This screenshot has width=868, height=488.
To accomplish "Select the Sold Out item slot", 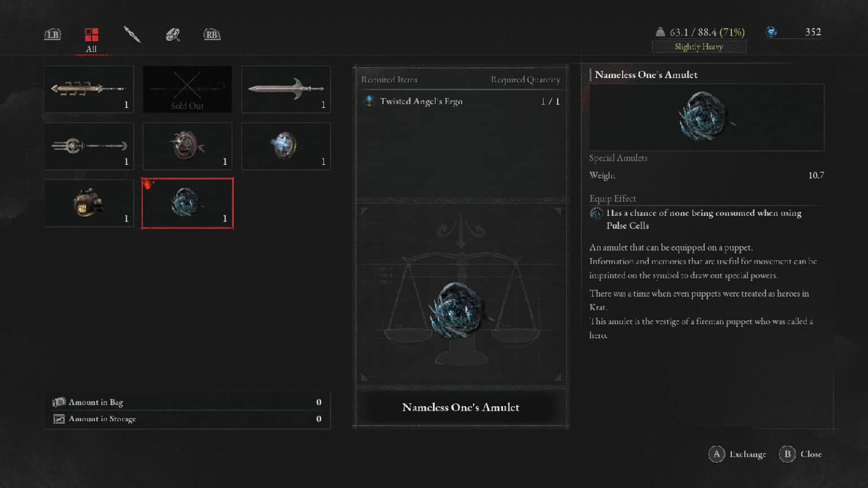I will pos(187,89).
